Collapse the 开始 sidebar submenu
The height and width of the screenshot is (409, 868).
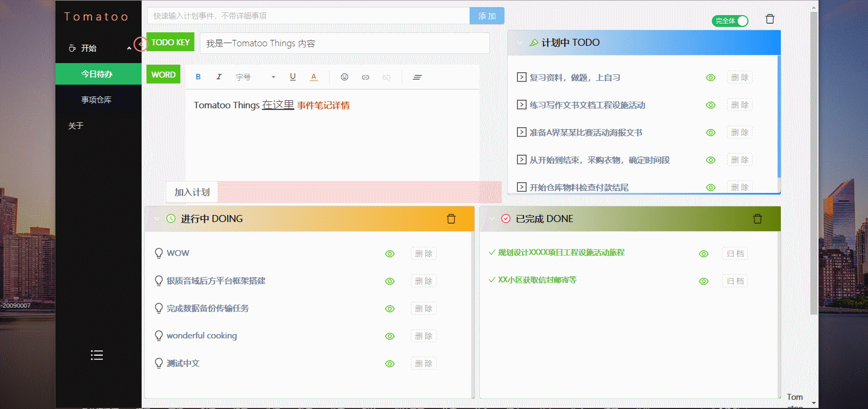pos(129,48)
